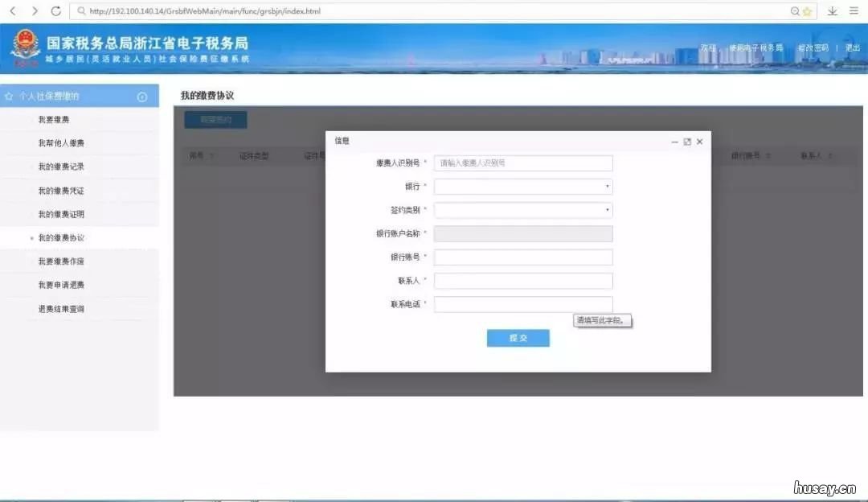Open downloads with the download arrow icon

point(832,11)
